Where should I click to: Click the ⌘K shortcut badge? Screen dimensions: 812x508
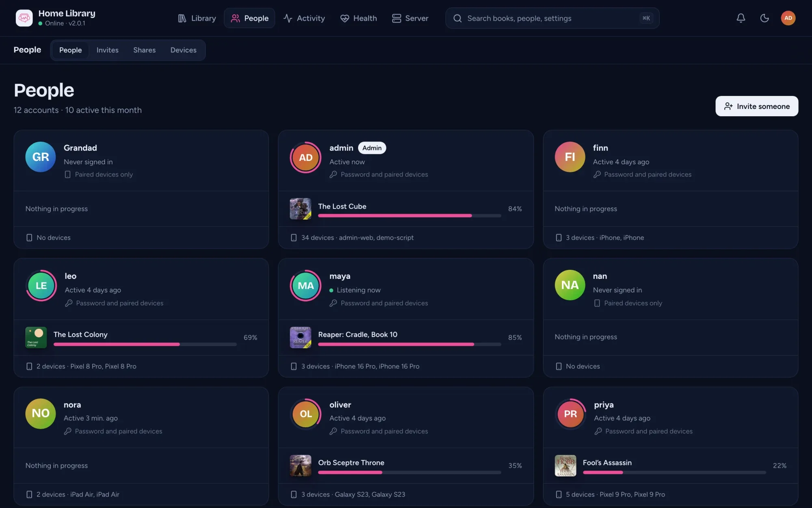point(646,18)
